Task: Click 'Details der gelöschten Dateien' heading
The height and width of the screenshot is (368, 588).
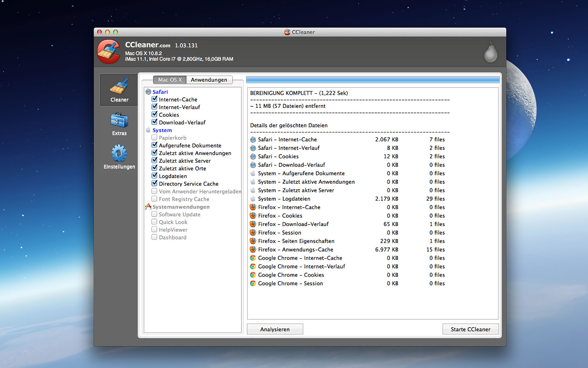Action: (x=289, y=125)
